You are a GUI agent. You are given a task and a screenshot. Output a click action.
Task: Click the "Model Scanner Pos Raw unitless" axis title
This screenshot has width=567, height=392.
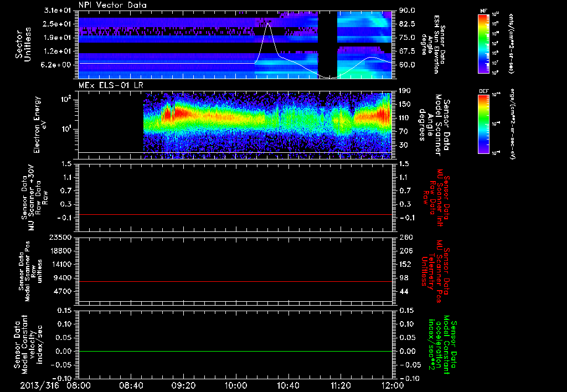(x=30, y=271)
